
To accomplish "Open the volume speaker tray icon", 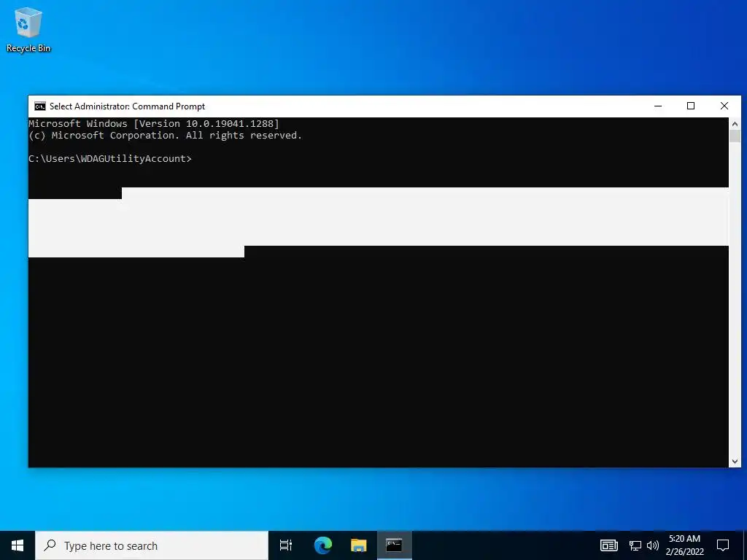I will [653, 545].
